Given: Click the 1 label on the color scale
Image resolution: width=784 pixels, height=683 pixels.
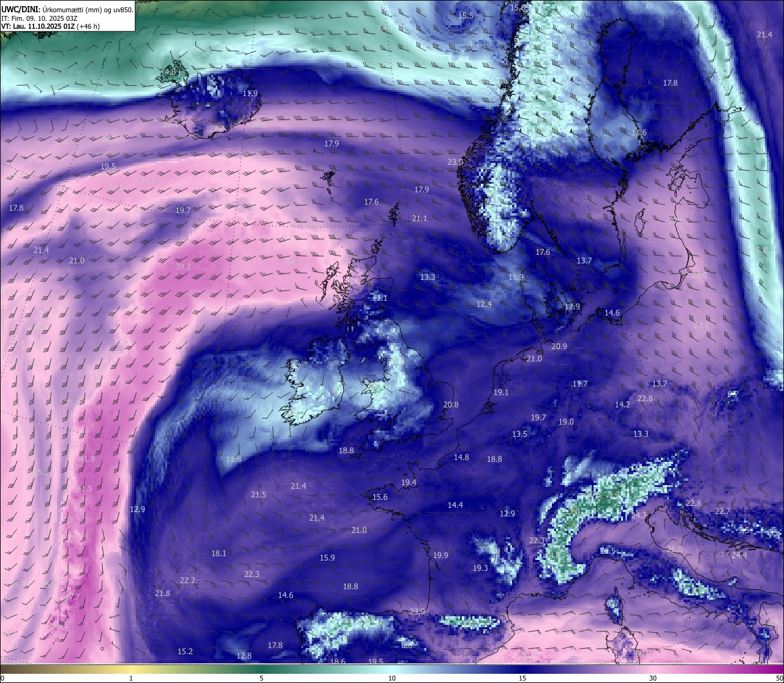Looking at the screenshot, I should (131, 678).
